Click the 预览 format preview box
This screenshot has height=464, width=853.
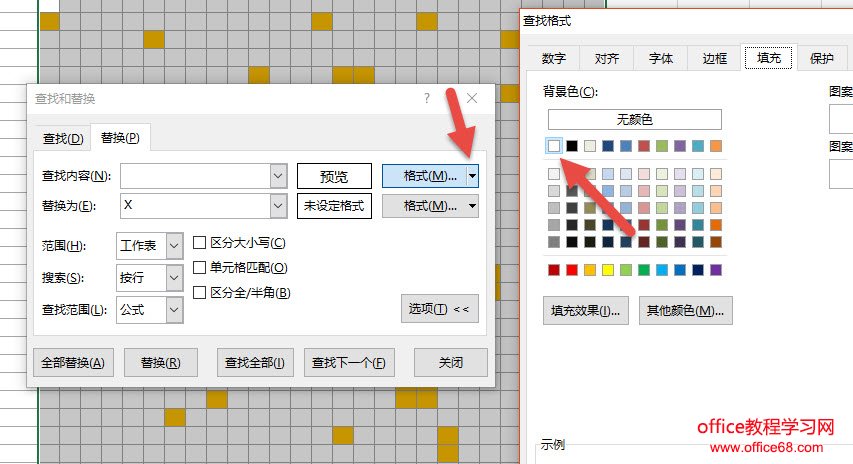334,176
